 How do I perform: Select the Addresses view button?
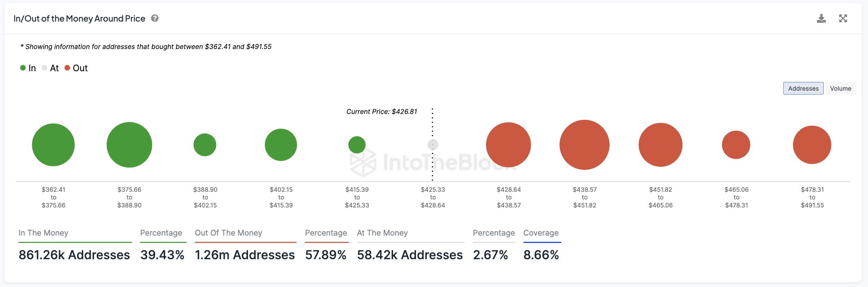click(803, 89)
